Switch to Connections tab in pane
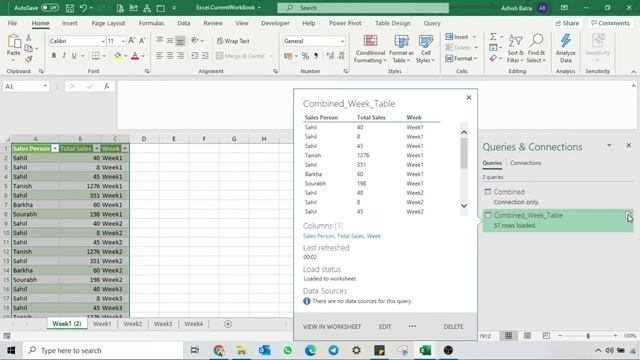 526,163
